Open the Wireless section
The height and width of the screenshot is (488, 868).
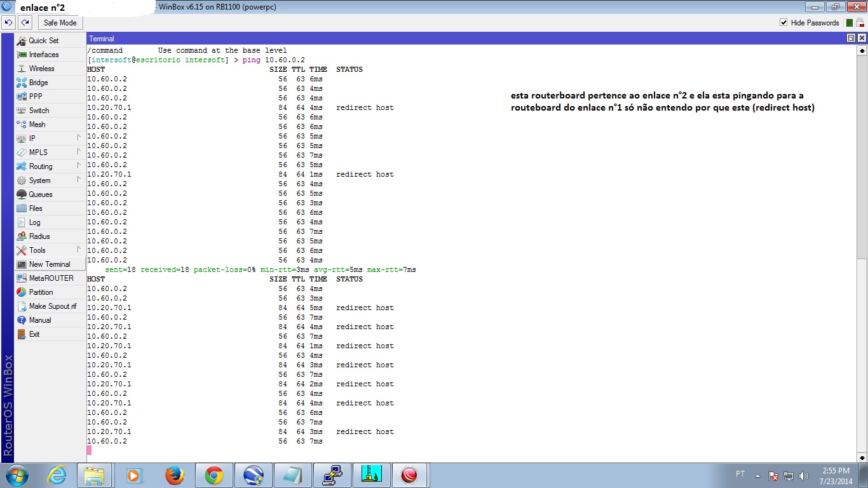(50, 69)
